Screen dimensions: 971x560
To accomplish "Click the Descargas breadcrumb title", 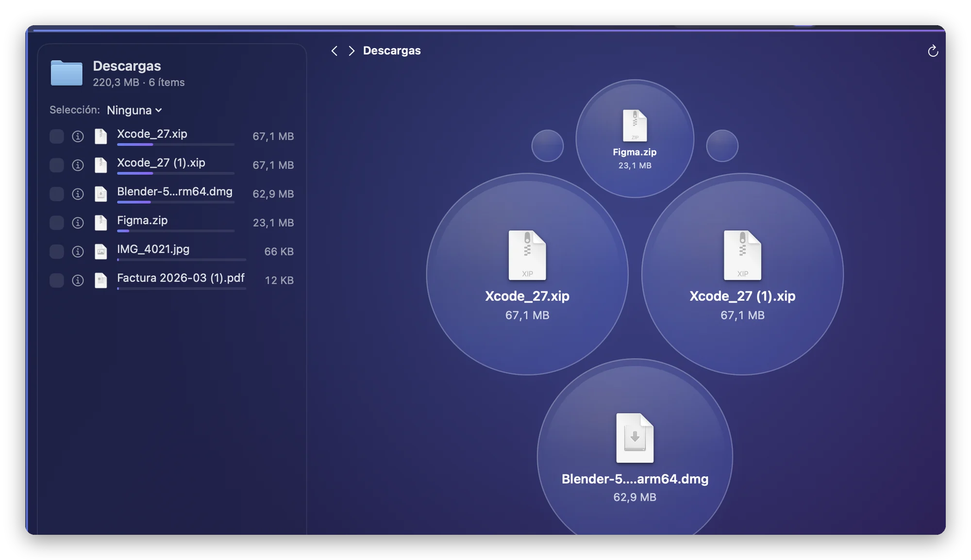I will pos(392,50).
